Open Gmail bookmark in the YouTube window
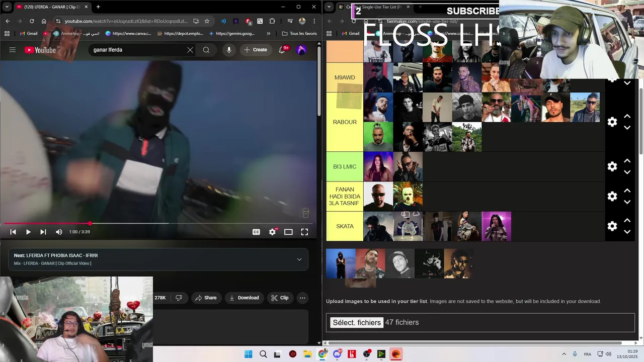 point(28,34)
